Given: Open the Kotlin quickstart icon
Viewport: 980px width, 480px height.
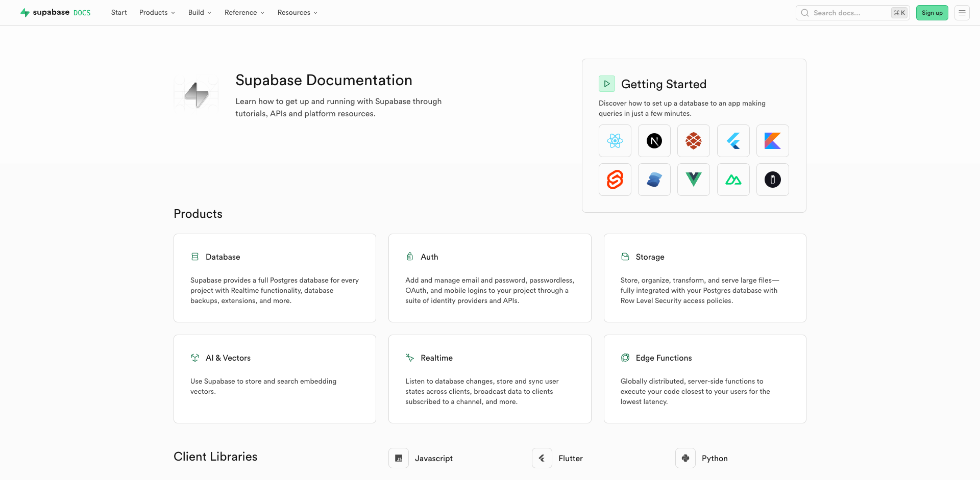Looking at the screenshot, I should point(772,141).
